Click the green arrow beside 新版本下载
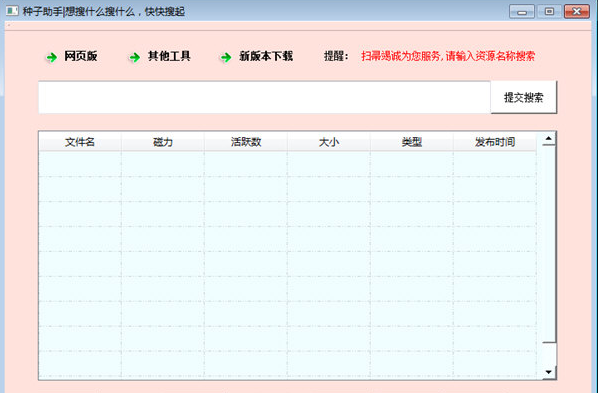This screenshot has height=393, width=598. coord(226,58)
